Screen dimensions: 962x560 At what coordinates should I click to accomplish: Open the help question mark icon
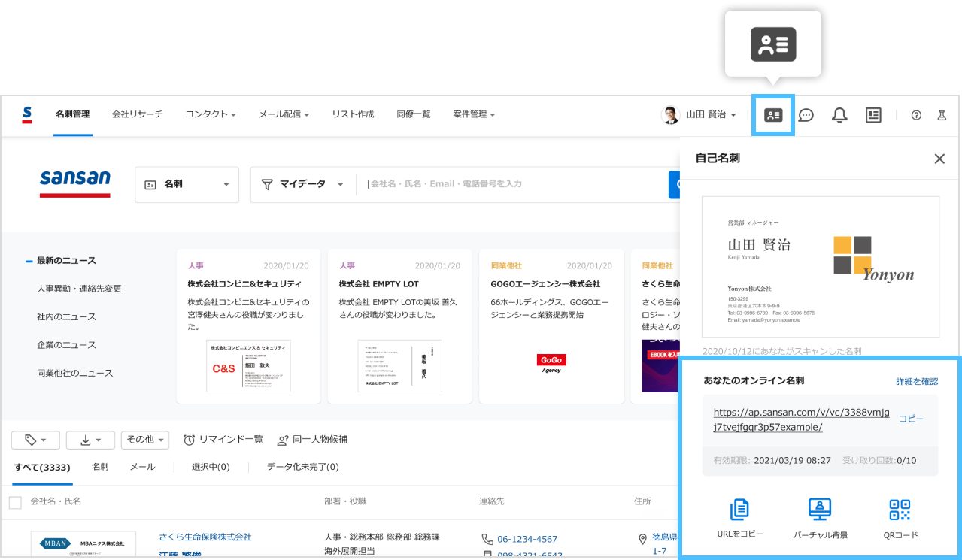click(916, 115)
